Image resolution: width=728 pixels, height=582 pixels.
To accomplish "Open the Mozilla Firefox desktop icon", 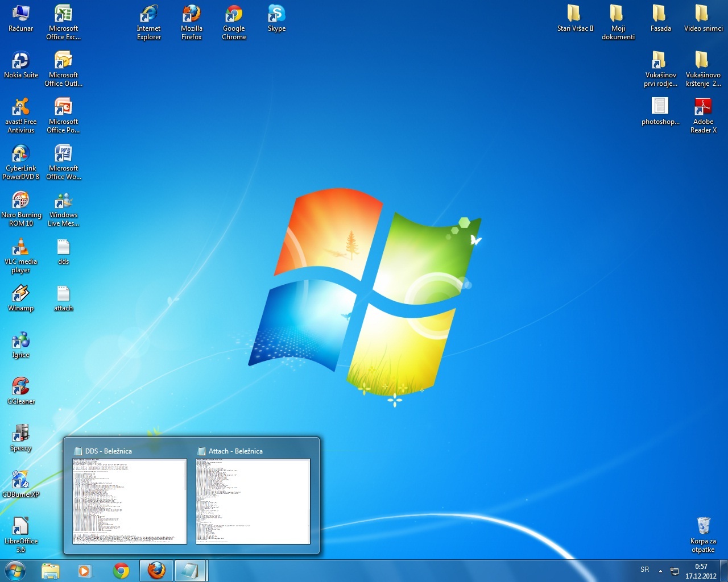I will pos(191,14).
